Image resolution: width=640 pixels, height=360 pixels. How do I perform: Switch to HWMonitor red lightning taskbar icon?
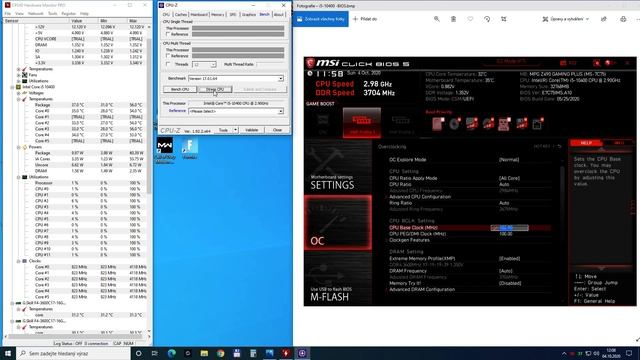286,353
